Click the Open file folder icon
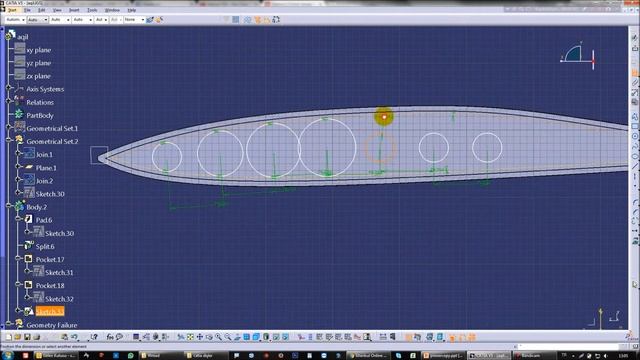This screenshot has height=360, width=640. click(18, 337)
